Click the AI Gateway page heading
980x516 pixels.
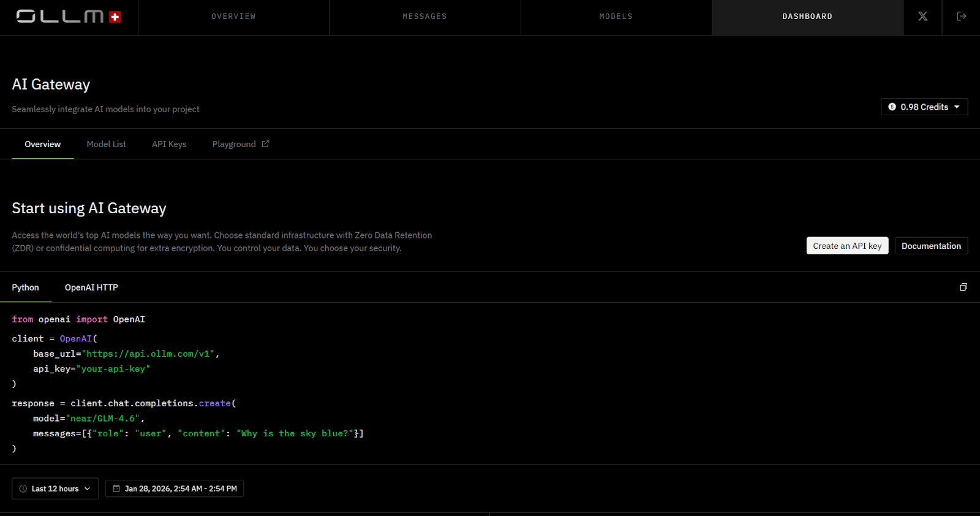[51, 85]
